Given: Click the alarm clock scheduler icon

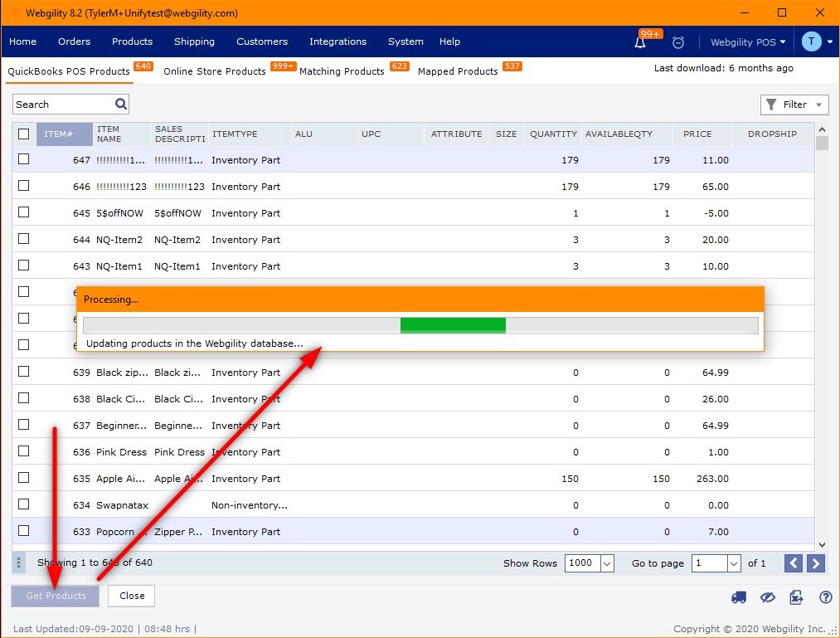Looking at the screenshot, I should point(678,42).
